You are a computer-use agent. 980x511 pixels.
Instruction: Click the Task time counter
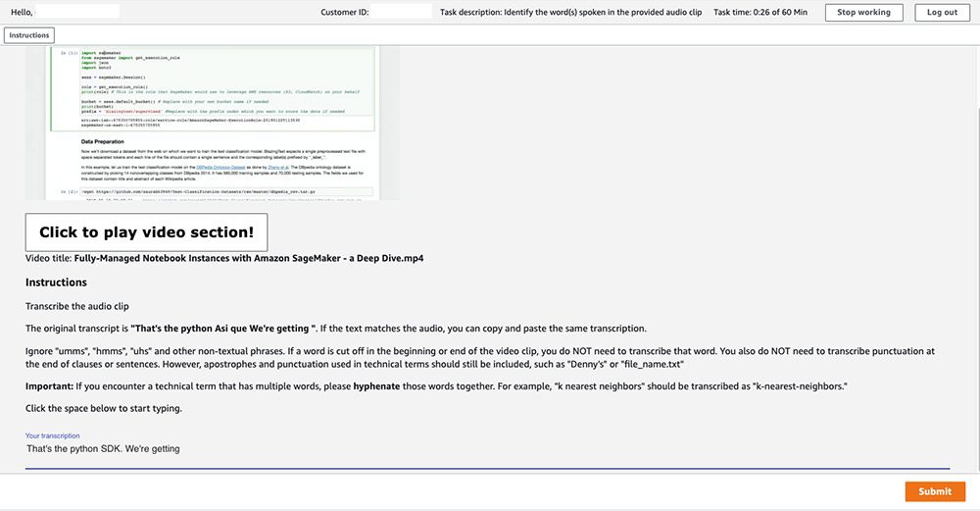(x=760, y=13)
